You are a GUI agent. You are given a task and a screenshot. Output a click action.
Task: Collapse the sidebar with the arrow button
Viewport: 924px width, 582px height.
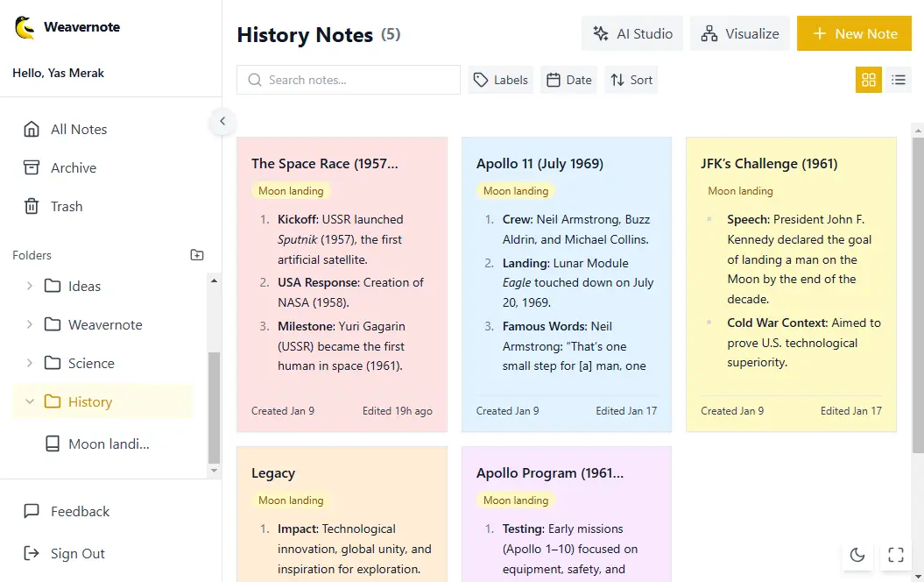(x=222, y=121)
